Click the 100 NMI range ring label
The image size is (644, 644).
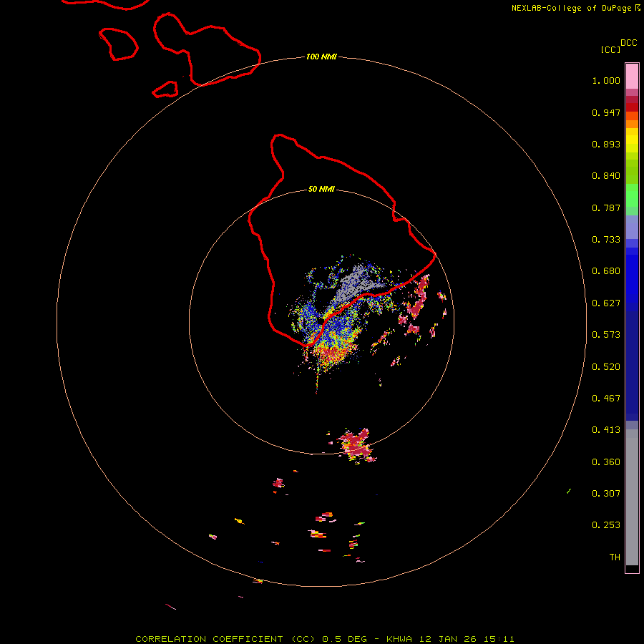(x=321, y=57)
